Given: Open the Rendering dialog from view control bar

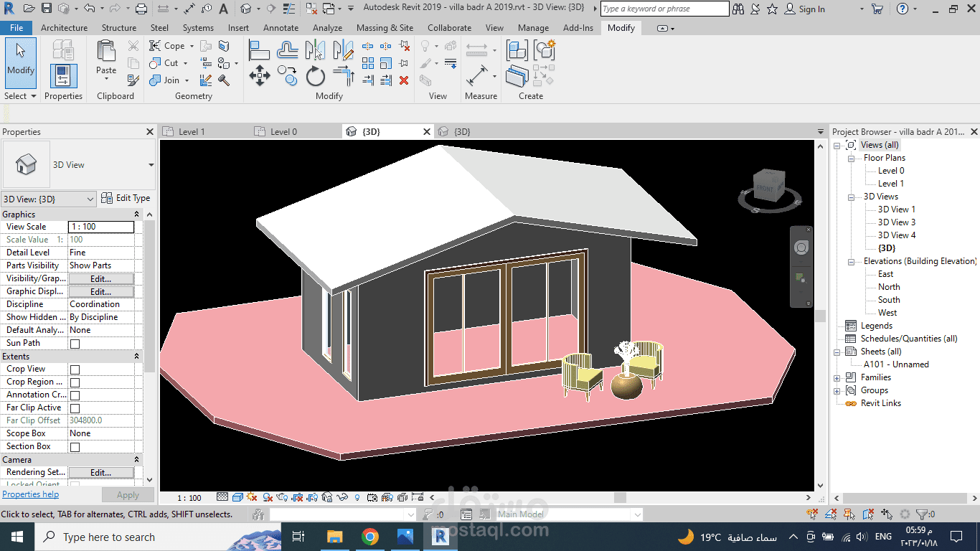Looking at the screenshot, I should tap(282, 496).
